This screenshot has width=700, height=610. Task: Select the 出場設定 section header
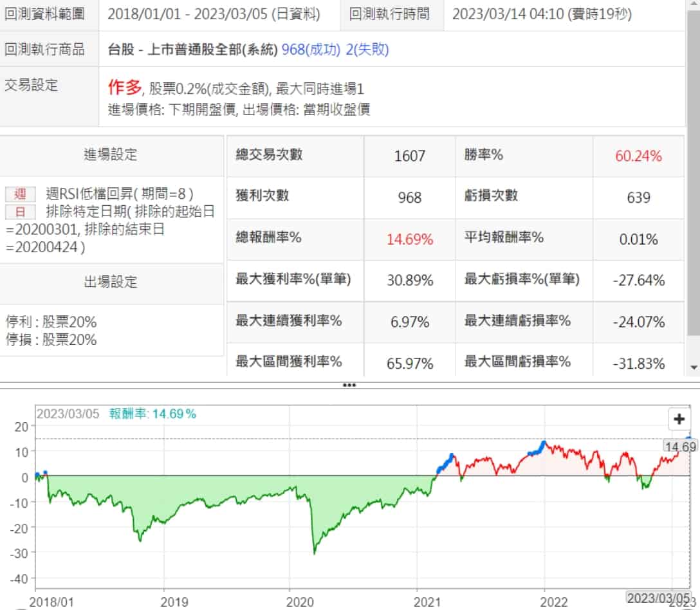click(x=111, y=282)
